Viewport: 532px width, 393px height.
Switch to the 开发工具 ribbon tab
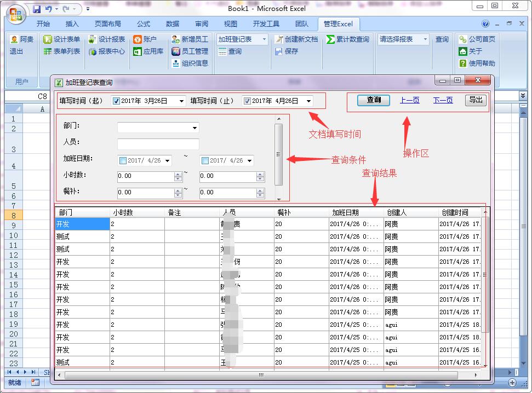coord(266,24)
